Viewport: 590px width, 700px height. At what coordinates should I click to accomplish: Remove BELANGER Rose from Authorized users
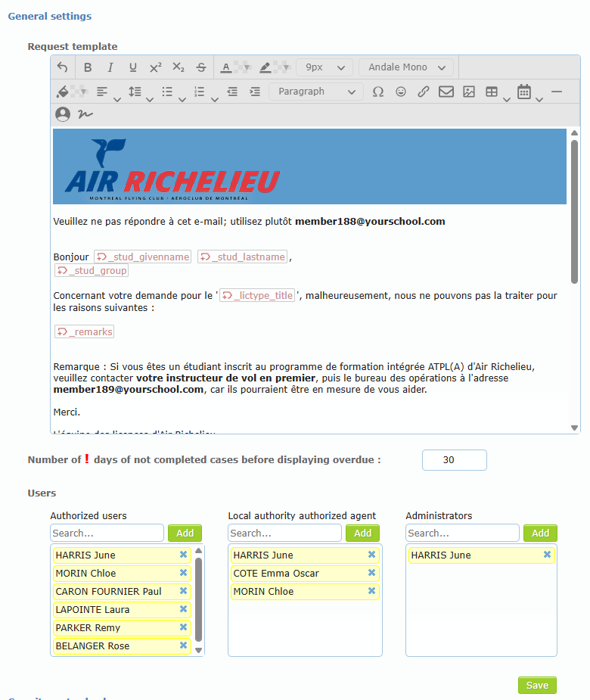click(x=183, y=646)
